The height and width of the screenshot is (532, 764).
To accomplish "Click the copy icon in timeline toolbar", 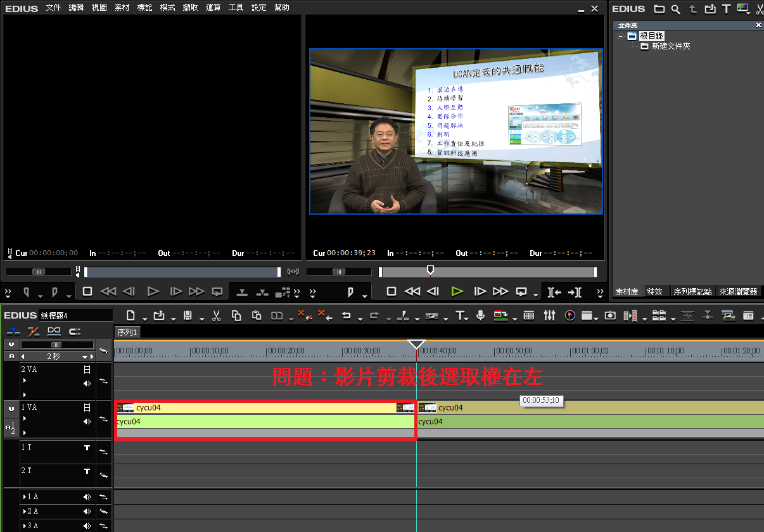I will coord(236,315).
